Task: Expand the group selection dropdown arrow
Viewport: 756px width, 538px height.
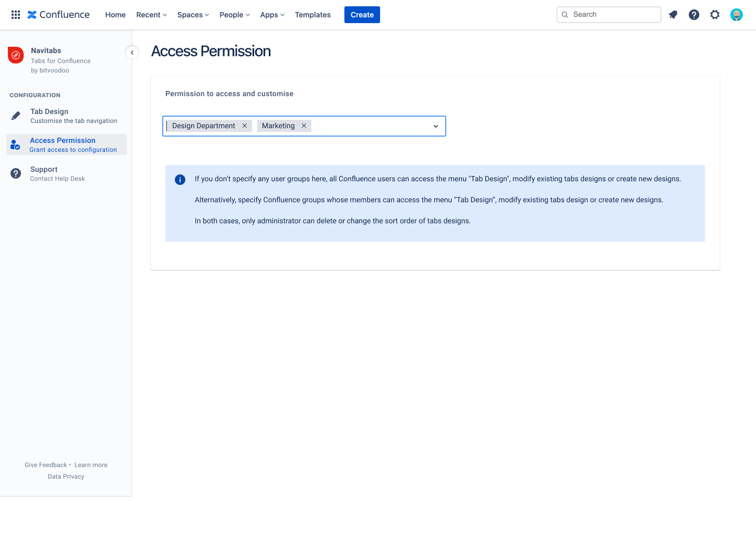Action: pos(436,126)
